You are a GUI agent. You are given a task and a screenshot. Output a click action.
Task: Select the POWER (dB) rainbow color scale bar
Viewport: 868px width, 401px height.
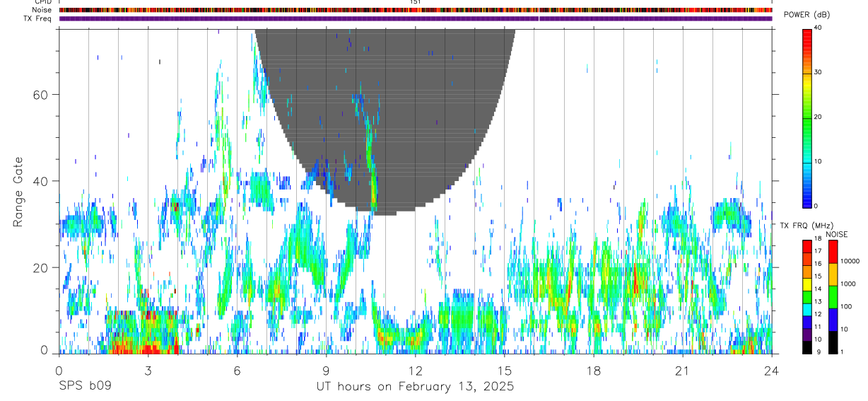807,117
